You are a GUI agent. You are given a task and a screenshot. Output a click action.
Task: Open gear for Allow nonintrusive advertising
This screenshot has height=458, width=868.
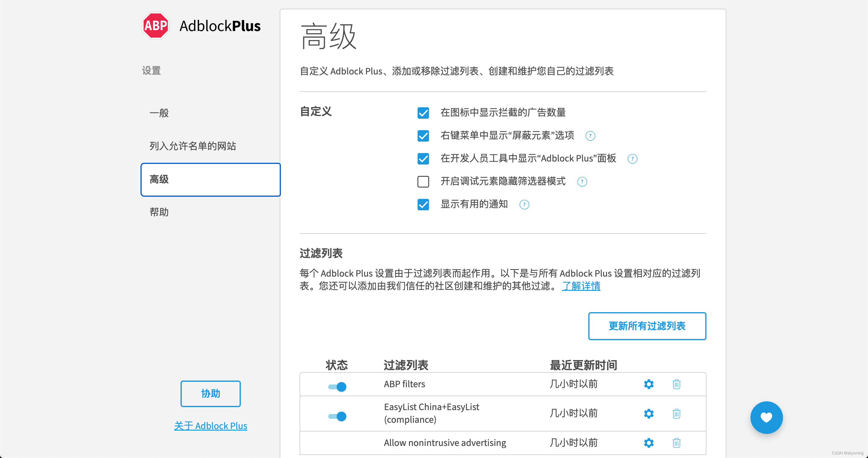649,443
